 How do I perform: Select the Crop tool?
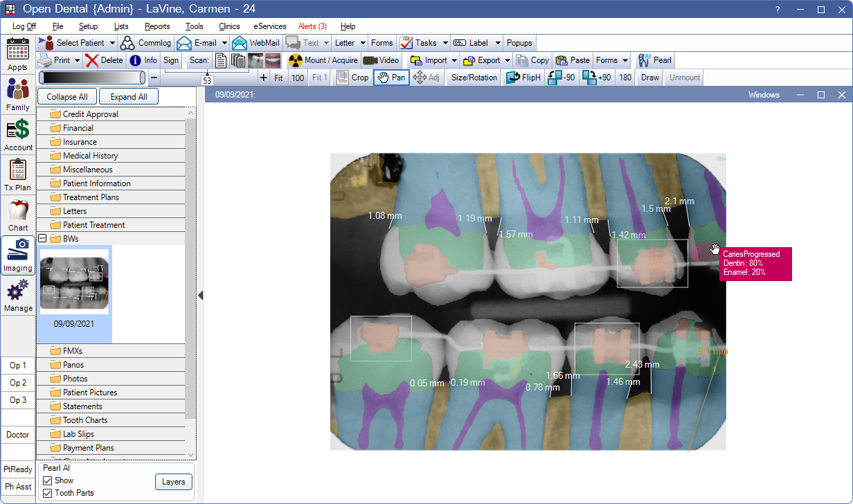[x=352, y=78]
